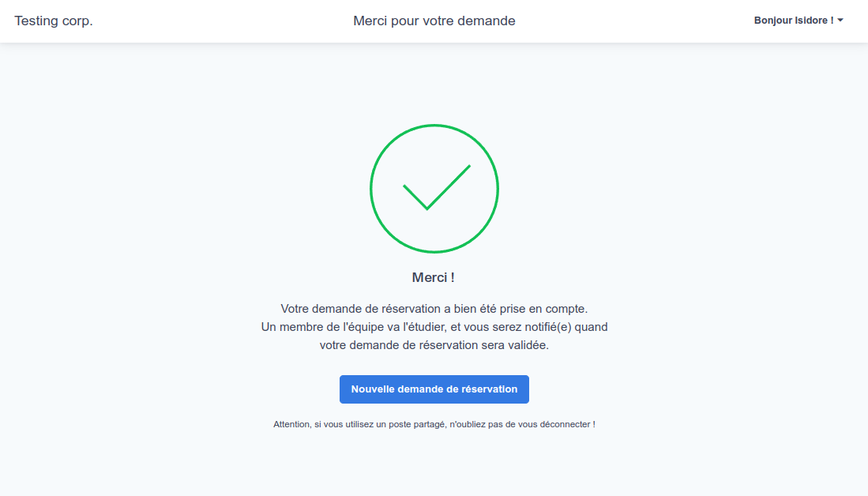Click the caret arrow beside Bonjour Isidore
Viewport: 868px width, 496px height.
[840, 21]
